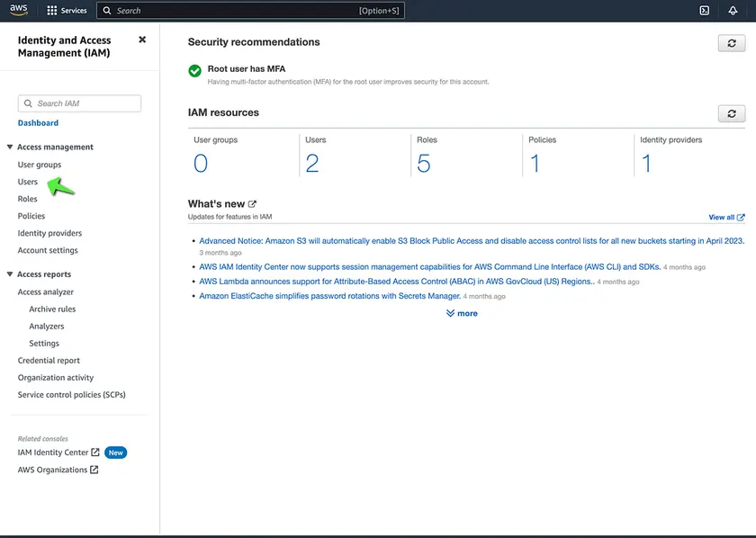Viewport: 756px width, 538px height.
Task: Open Roles in the sidebar
Action: pos(28,199)
